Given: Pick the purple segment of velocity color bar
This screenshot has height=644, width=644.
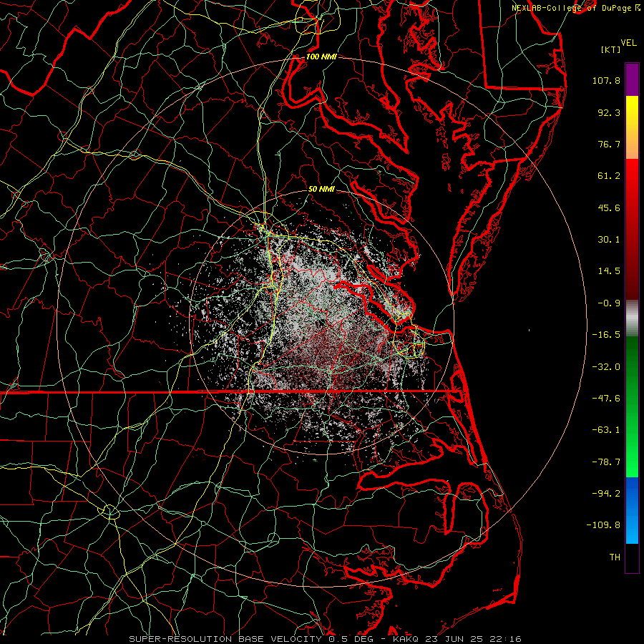Looking at the screenshot, I should pos(632,79).
